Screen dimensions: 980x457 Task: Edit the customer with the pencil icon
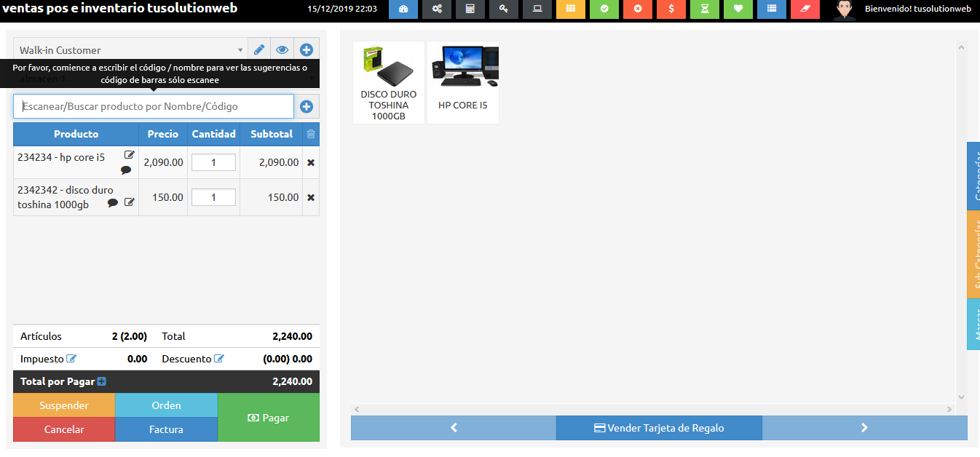click(x=258, y=50)
